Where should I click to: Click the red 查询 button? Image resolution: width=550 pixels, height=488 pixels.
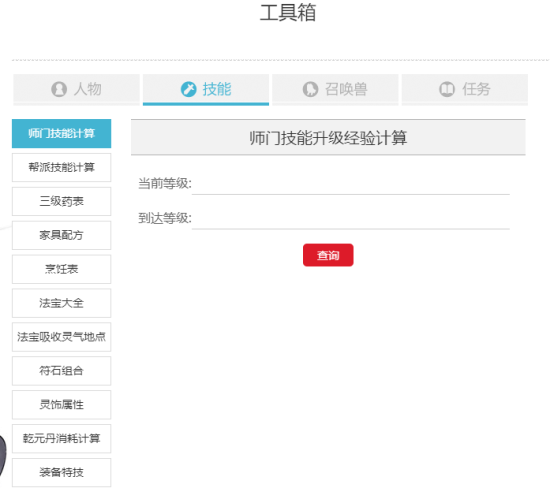tap(328, 255)
